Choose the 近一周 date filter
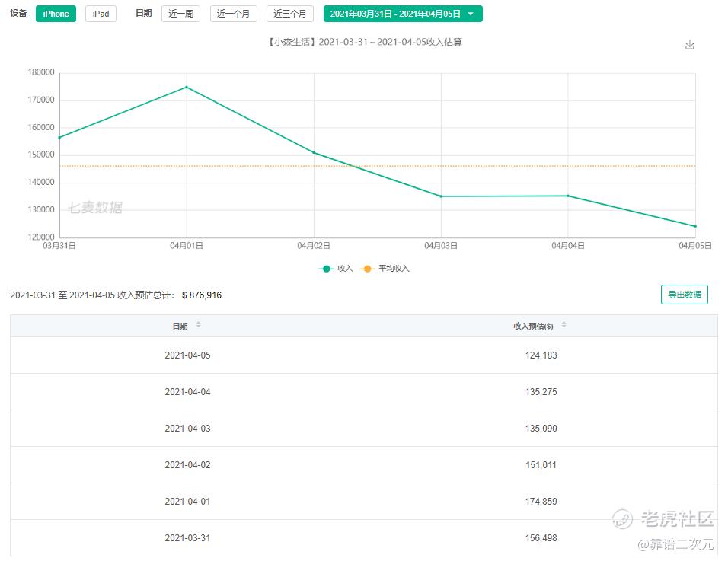This screenshot has height=561, width=728. point(180,14)
